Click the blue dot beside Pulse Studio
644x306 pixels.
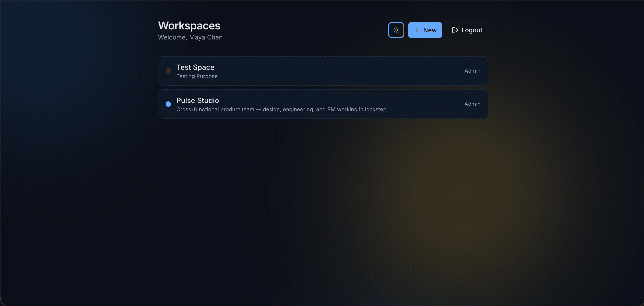(x=168, y=104)
